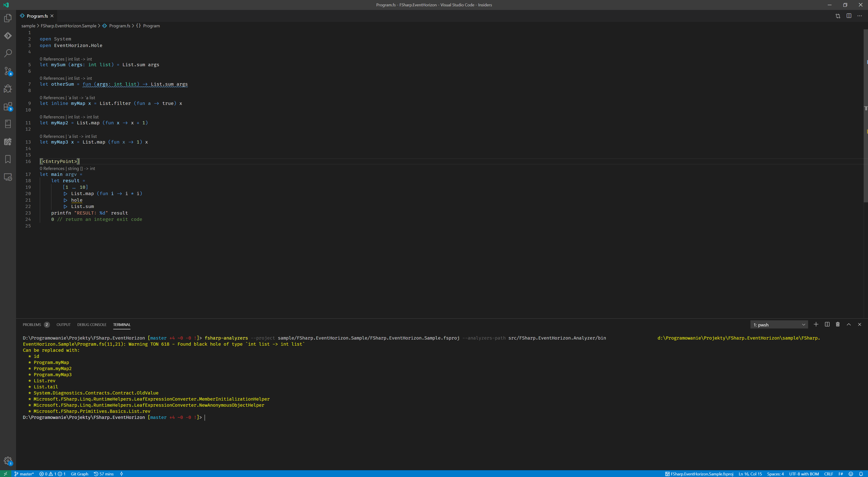Open the Bookmarks sidebar icon

(x=8, y=159)
